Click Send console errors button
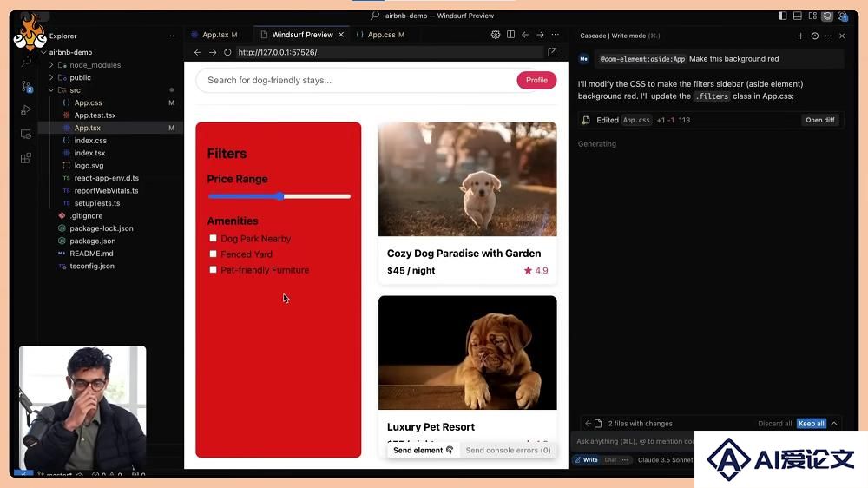 click(x=508, y=451)
